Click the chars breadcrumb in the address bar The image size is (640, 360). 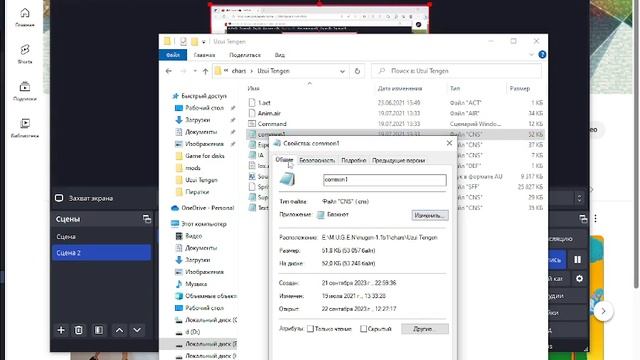pos(239,71)
